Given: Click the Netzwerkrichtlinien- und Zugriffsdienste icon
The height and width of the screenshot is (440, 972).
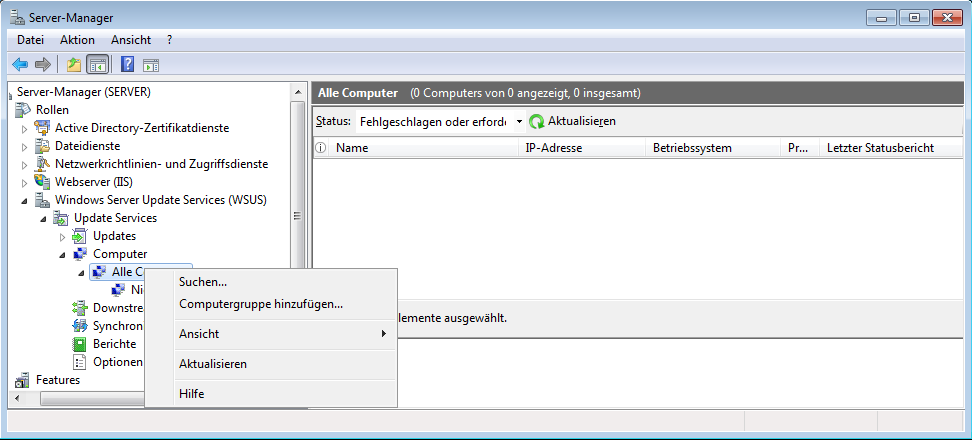Looking at the screenshot, I should 42,164.
